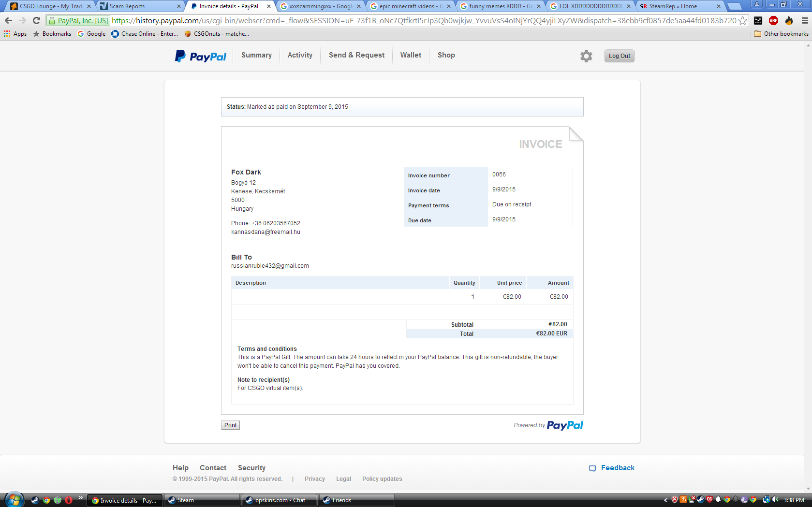Bookmark this page with star icon
Screen dimensions: 812x507
(x=742, y=21)
